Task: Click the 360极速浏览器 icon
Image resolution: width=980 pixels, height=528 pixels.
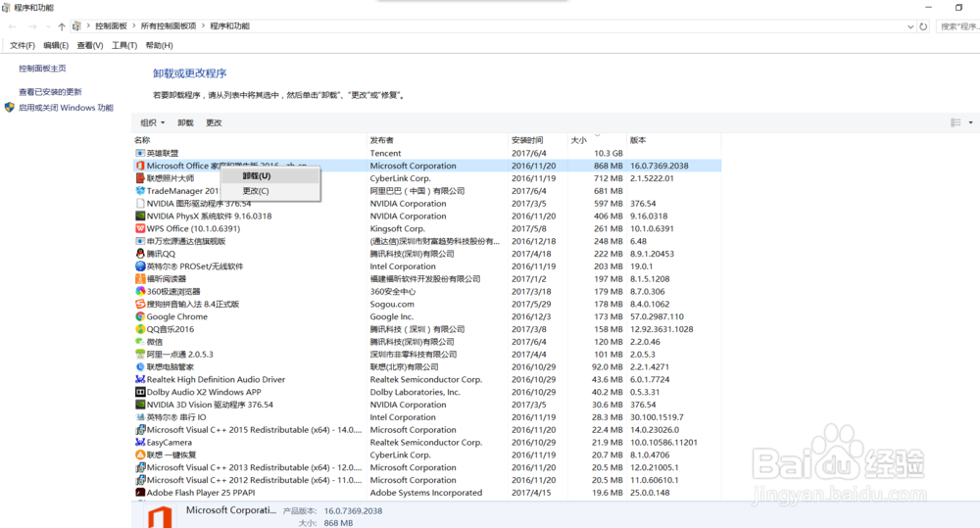Action: click(140, 291)
